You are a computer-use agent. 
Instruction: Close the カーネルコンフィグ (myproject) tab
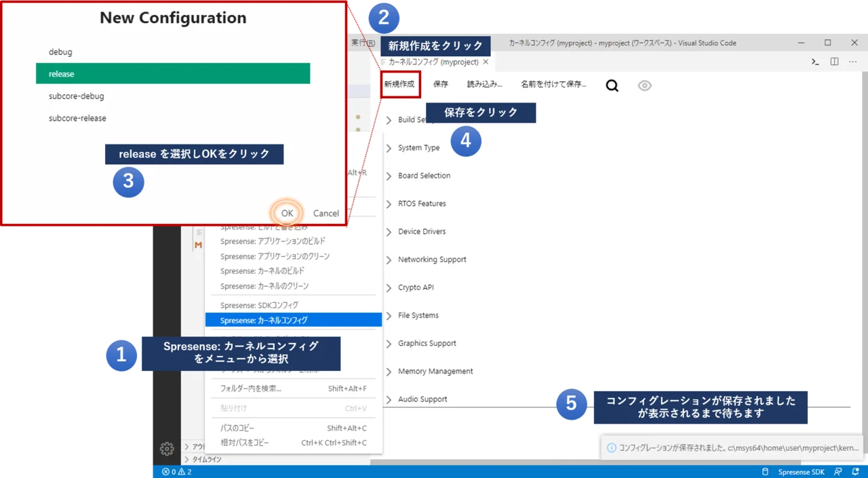[x=486, y=62]
